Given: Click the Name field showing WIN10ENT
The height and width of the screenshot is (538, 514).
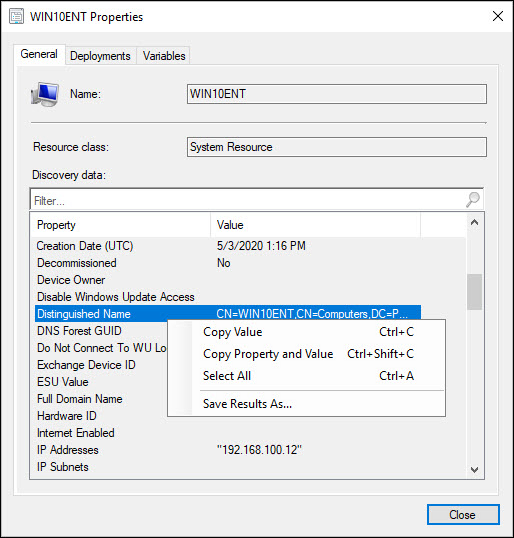Looking at the screenshot, I should pos(337,94).
